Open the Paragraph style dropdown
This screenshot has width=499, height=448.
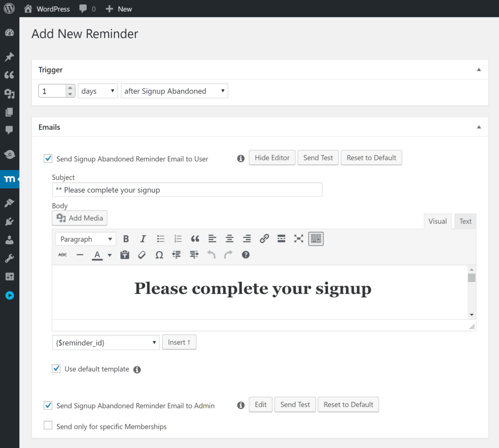click(85, 239)
